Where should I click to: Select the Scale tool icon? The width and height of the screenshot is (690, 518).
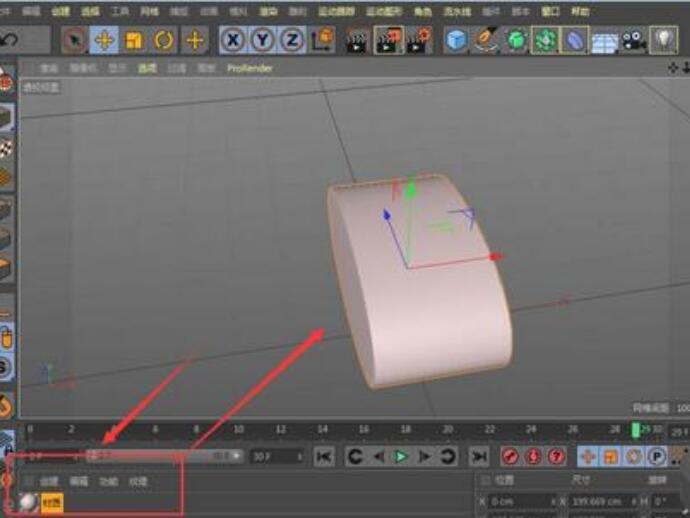(x=134, y=40)
